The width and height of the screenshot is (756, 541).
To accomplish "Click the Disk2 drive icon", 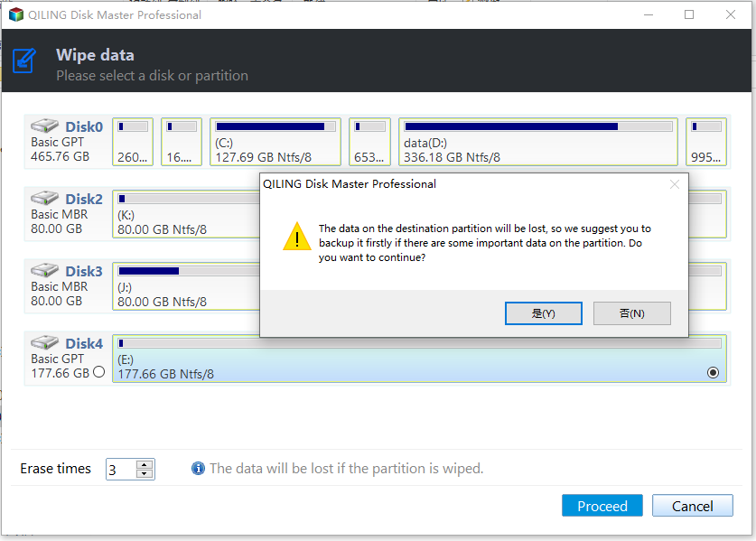I will click(x=44, y=198).
